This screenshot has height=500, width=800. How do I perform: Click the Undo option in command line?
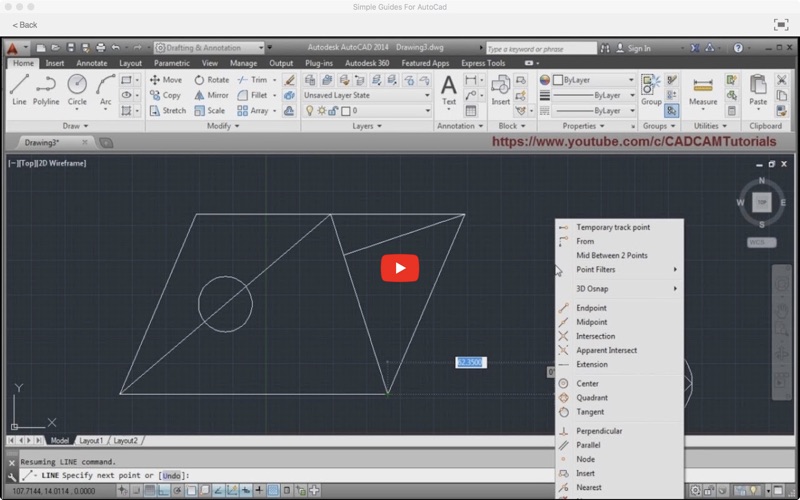(171, 476)
